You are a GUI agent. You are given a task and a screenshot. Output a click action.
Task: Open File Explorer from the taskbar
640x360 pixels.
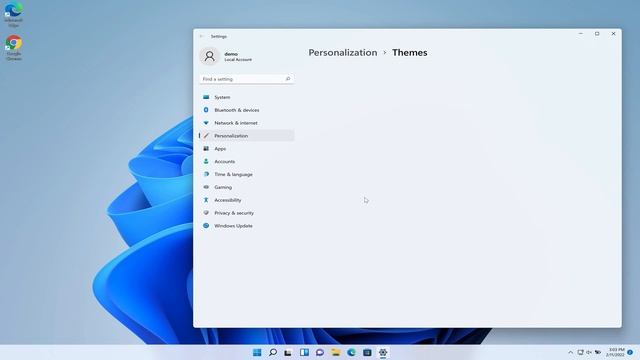[x=336, y=352]
